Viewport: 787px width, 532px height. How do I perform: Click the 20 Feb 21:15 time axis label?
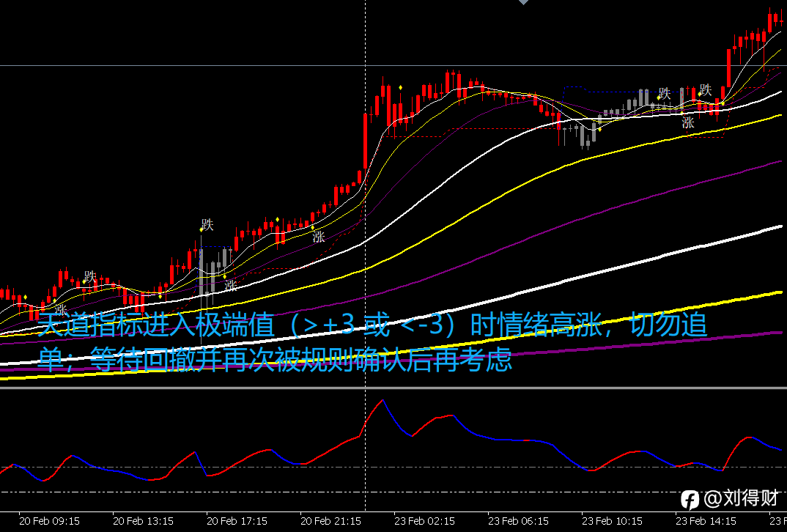pos(330,522)
